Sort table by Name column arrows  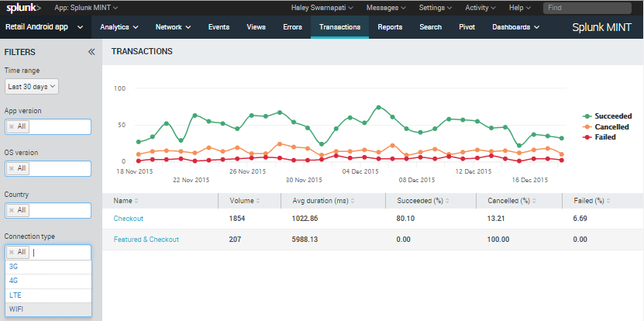(x=136, y=201)
